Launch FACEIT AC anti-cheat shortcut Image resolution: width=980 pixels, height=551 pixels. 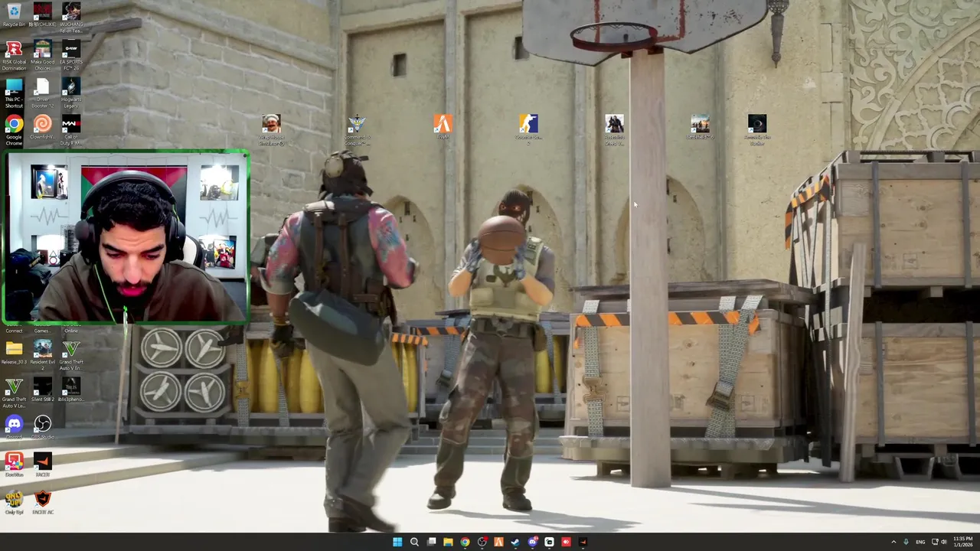click(x=42, y=502)
